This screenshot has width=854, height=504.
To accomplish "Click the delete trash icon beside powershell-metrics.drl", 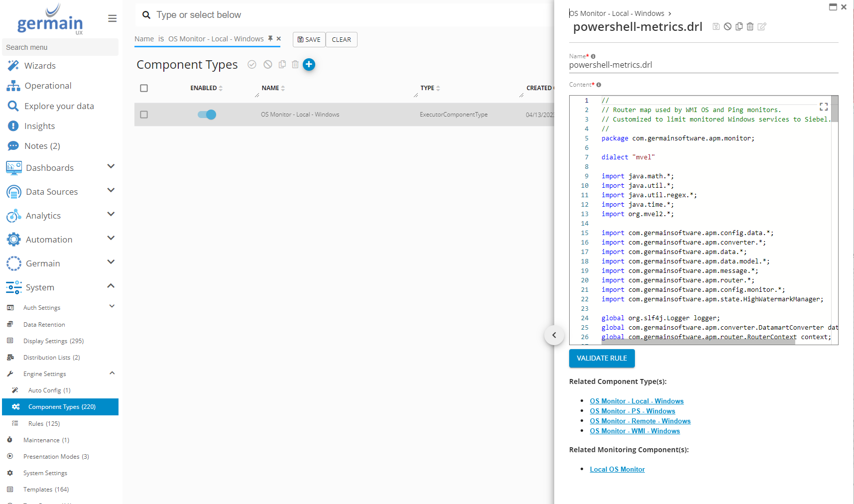I will pyautogui.click(x=750, y=26).
